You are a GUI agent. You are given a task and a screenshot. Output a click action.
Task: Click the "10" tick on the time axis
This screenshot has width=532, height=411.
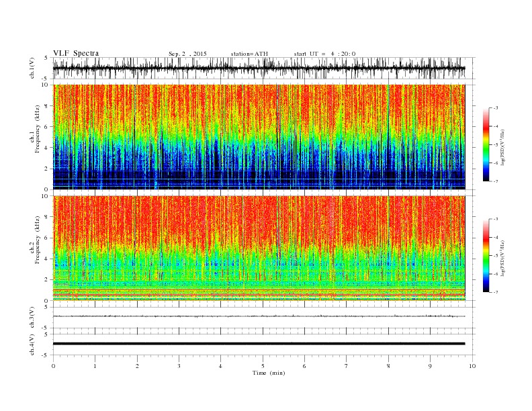pyautogui.click(x=472, y=366)
